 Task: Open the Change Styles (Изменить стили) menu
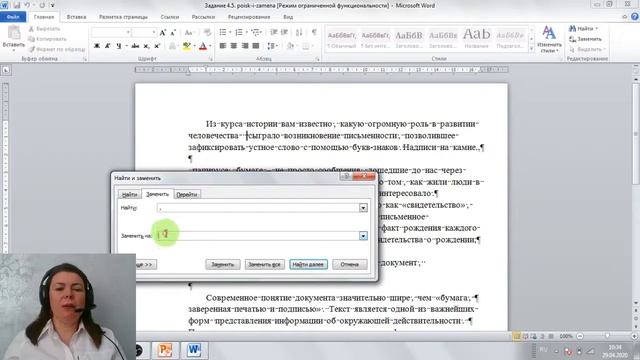click(549, 39)
